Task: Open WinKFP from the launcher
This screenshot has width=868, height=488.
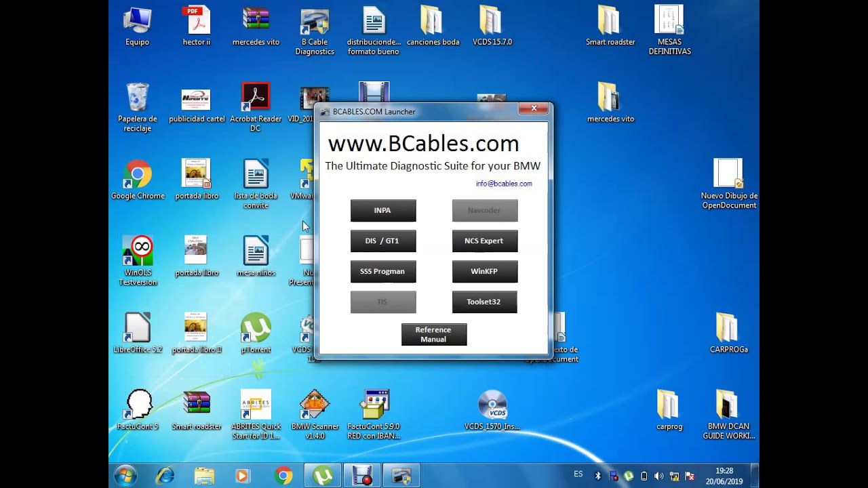Action: (x=485, y=272)
